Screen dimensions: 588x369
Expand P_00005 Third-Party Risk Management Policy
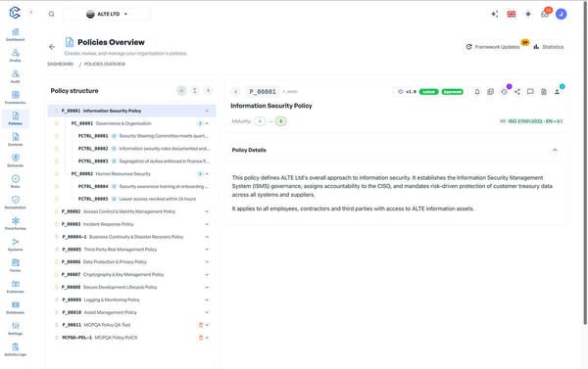coord(207,250)
